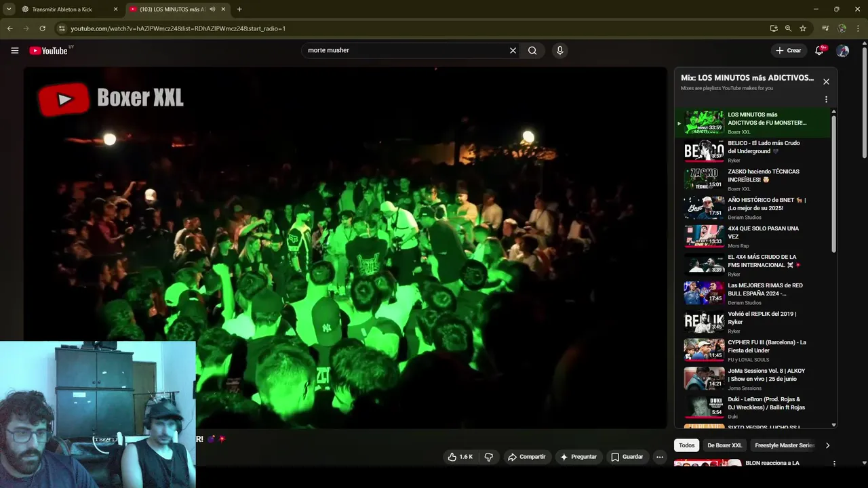This screenshot has height=488, width=868.
Task: Play Volvió el REPLIK del 2019 video
Action: pyautogui.click(x=753, y=322)
